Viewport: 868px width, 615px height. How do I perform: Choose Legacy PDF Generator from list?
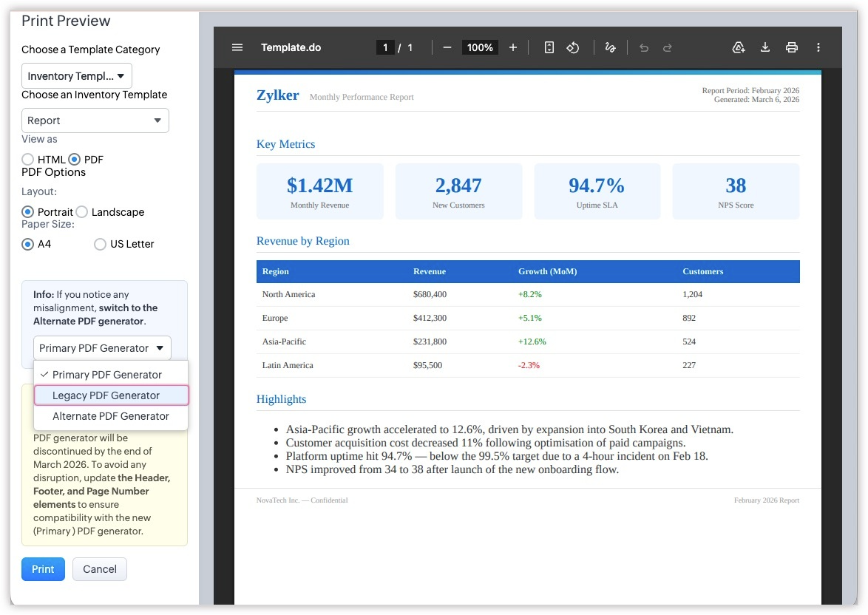point(112,395)
